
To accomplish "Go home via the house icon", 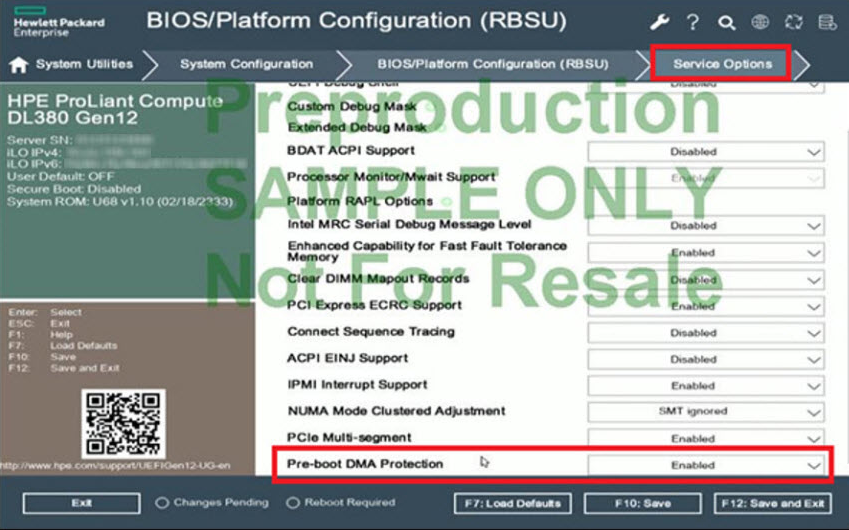I will [18, 64].
